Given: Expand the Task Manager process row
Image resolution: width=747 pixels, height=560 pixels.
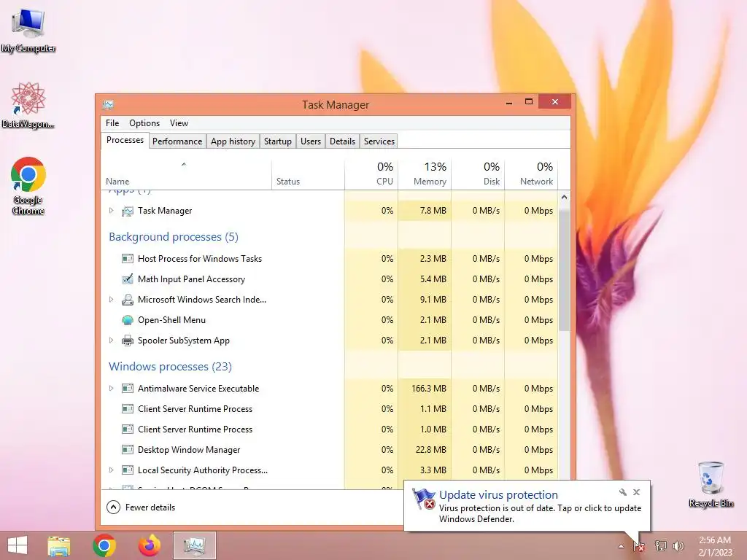Looking at the screenshot, I should [111, 211].
